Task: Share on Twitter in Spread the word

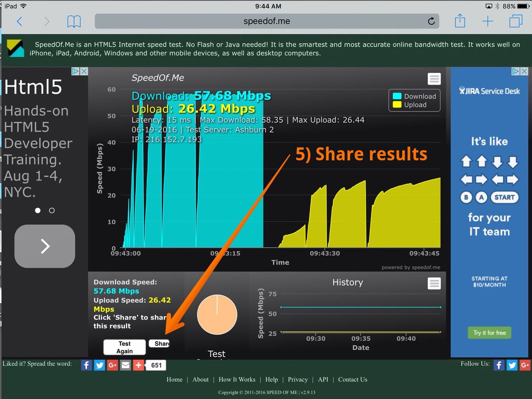Action: tap(100, 365)
